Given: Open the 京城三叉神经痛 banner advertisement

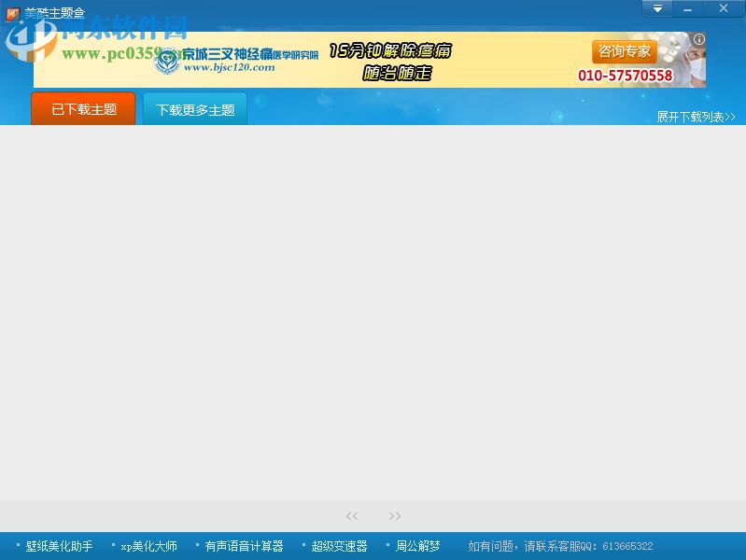Looking at the screenshot, I should tap(369, 60).
